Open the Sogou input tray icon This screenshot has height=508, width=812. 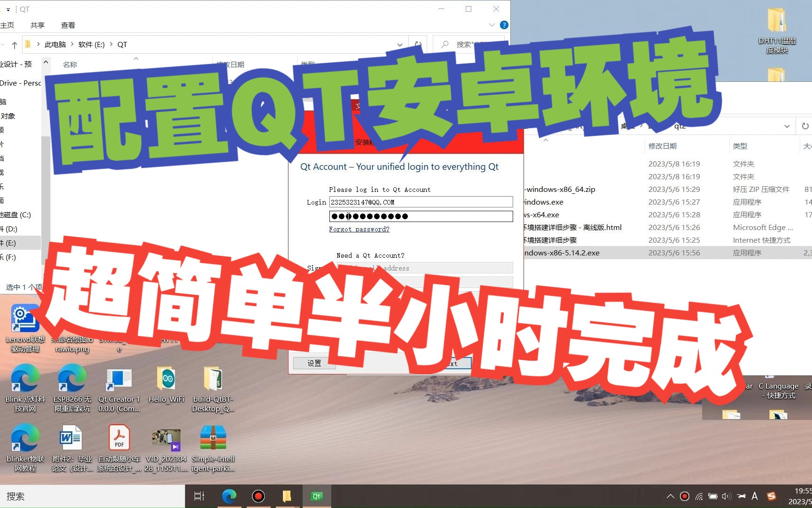click(x=771, y=496)
